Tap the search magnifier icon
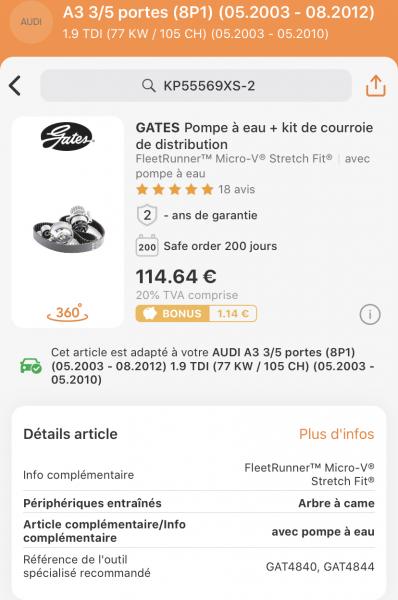 (x=148, y=85)
